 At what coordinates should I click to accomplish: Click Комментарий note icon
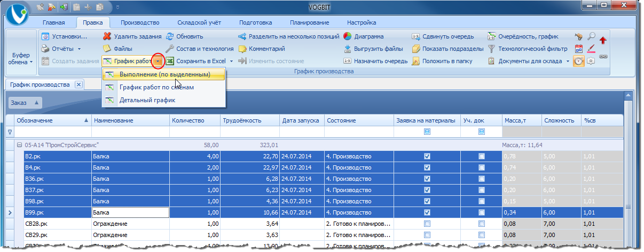[242, 49]
